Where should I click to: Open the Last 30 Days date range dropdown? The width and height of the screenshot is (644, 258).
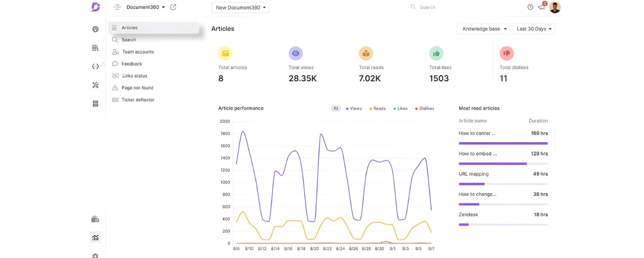point(532,28)
